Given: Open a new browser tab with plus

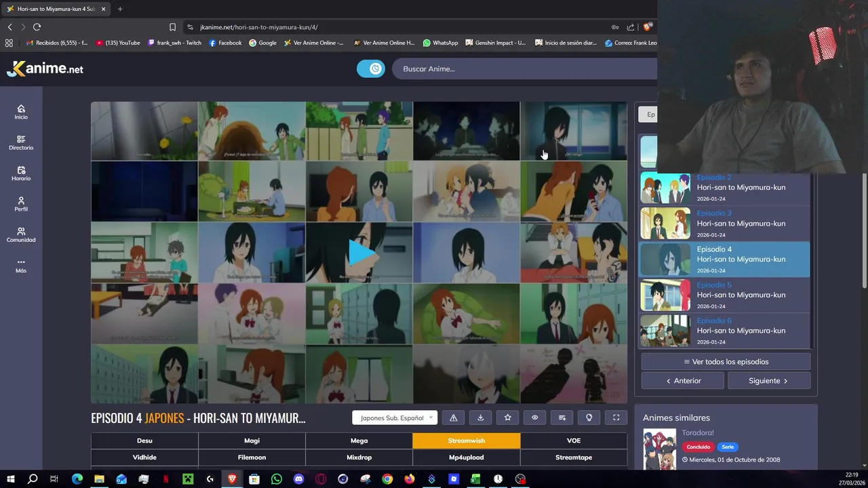Looking at the screenshot, I should [120, 9].
